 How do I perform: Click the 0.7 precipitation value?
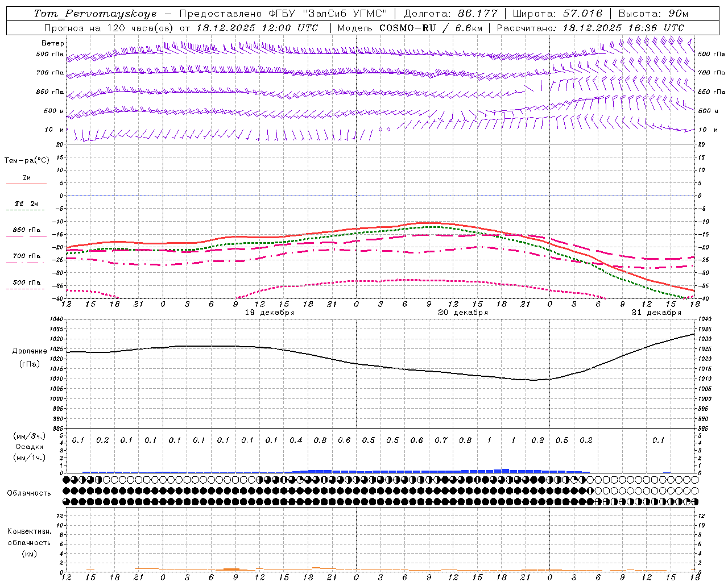[x=441, y=440]
